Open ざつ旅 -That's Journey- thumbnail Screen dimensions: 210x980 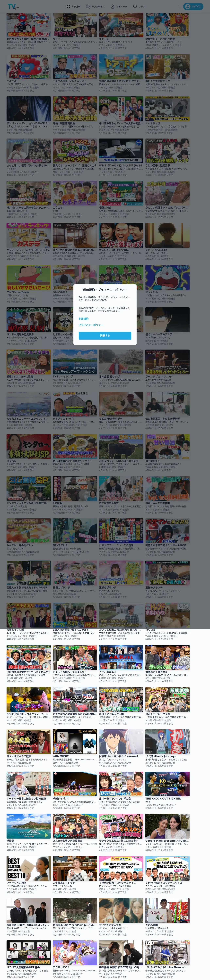167,742
